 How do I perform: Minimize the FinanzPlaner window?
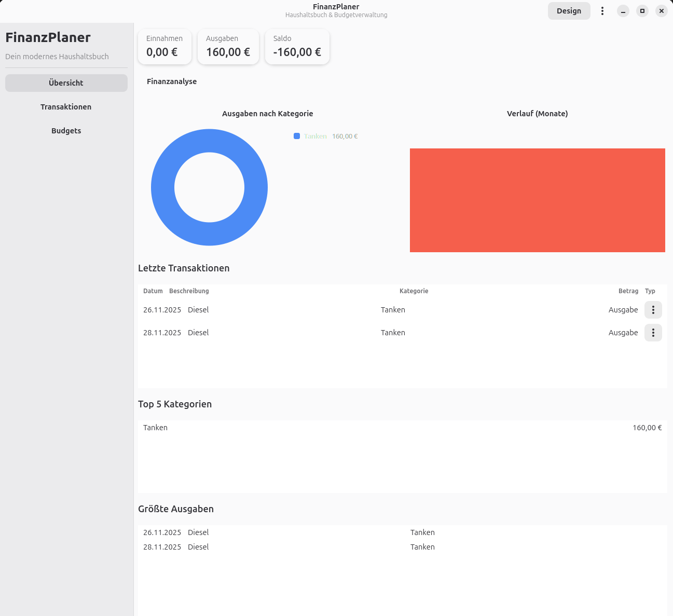click(x=623, y=11)
